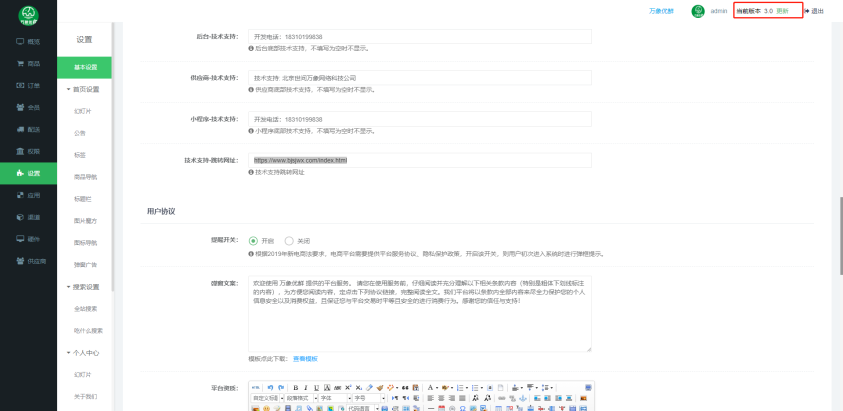Apply Italic formatting in editor
This screenshot has width=843, height=411.
point(306,387)
